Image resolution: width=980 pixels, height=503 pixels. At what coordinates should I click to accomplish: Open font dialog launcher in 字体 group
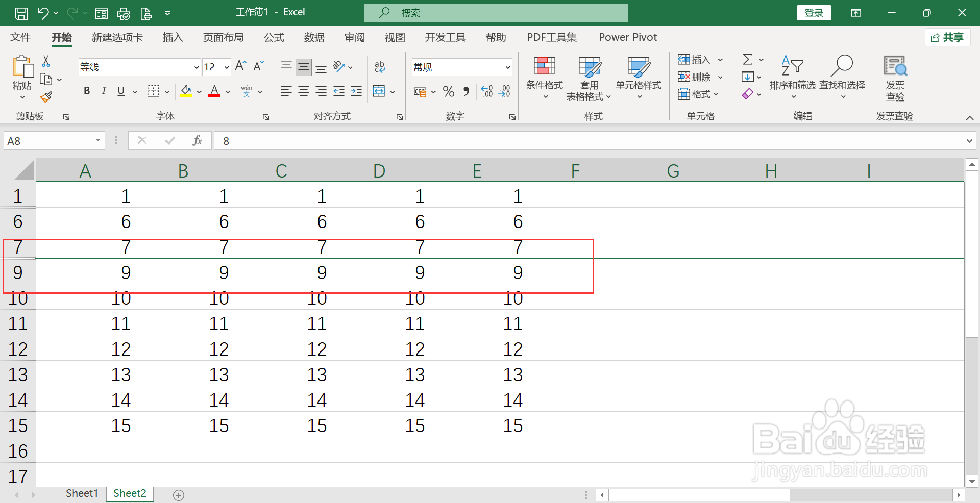click(x=266, y=117)
